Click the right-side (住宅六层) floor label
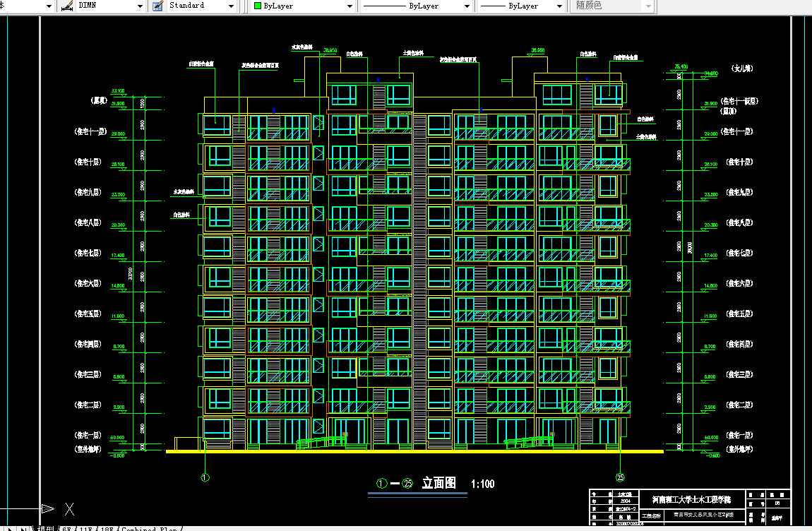The width and height of the screenshot is (812, 531). [x=739, y=283]
